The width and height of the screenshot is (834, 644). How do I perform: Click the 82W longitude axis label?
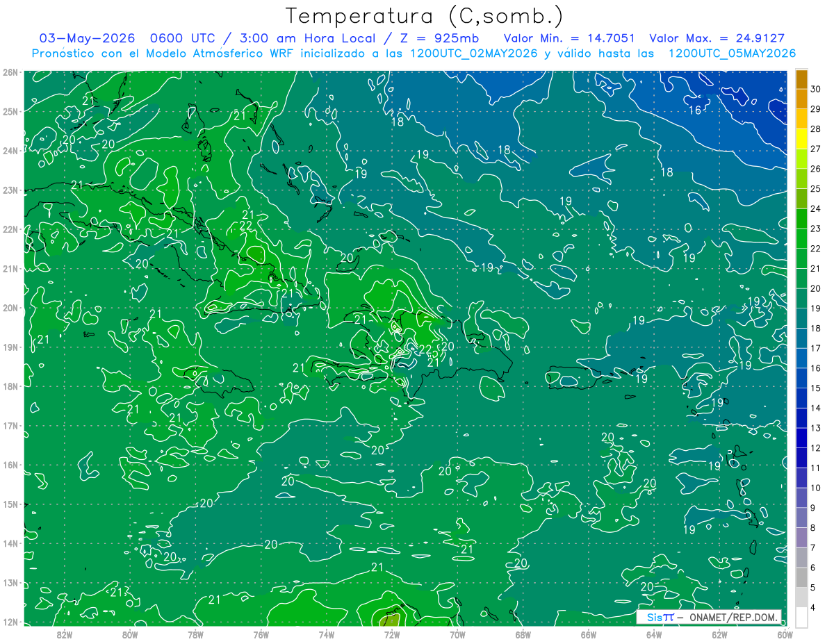64,634
